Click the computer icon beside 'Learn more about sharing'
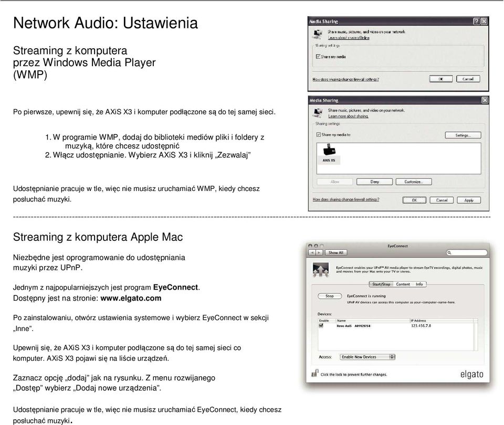Viewport: 504px width, 425px height. tap(318, 112)
